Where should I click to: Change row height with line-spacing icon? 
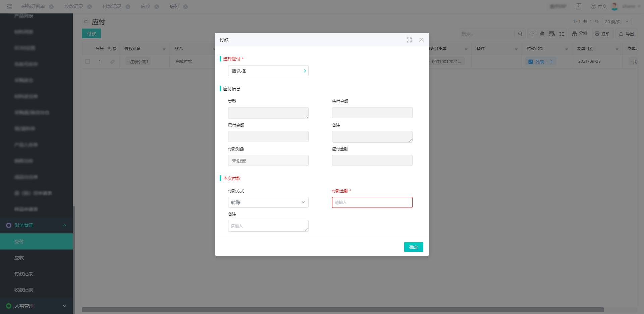tap(562, 34)
